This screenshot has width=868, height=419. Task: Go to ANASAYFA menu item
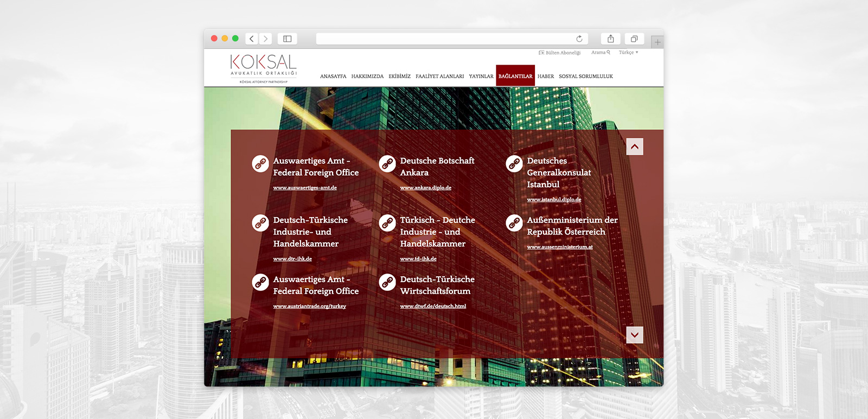[333, 77]
